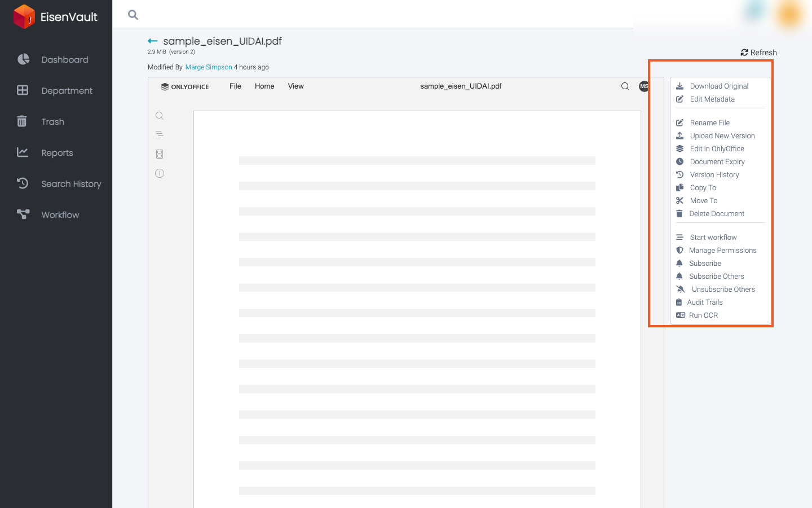Screen dimensions: 812x508
Task: Click the Workflow nodes icon
Action: coord(23,214)
